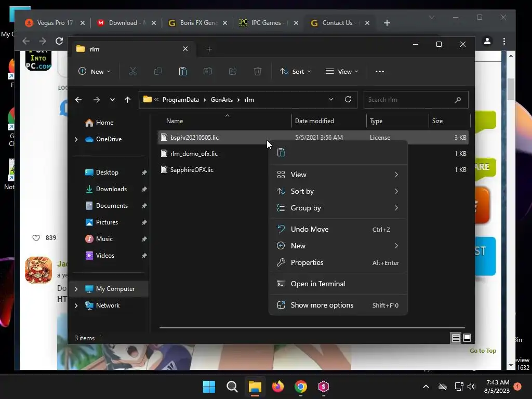Image resolution: width=532 pixels, height=399 pixels.
Task: Click the Cut scissors icon in Explorer toolbar
Action: (x=132, y=71)
